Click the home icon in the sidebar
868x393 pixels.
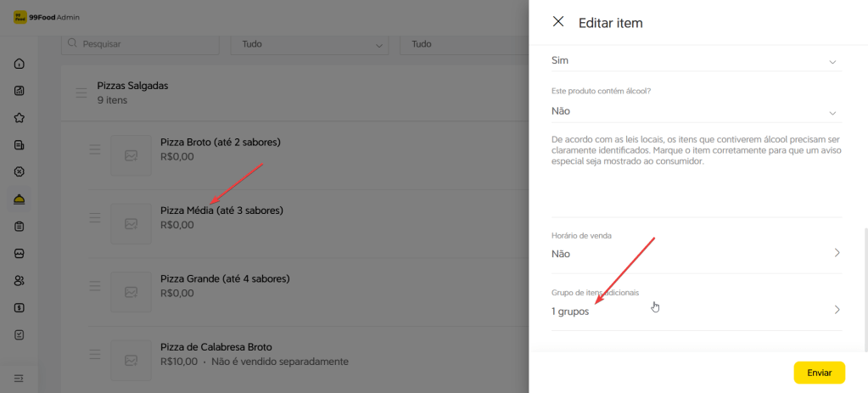point(20,64)
